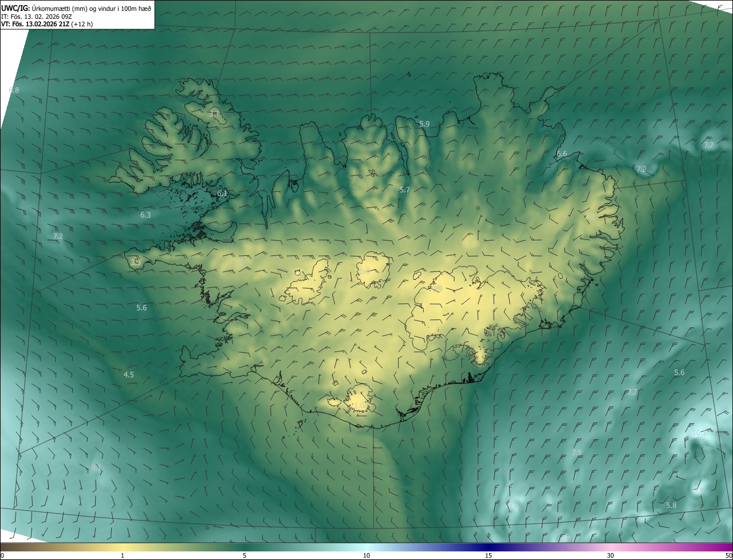The width and height of the screenshot is (733, 560).
Task: Click the 6.8 value near the map's northwest edge
Action: (x=14, y=90)
